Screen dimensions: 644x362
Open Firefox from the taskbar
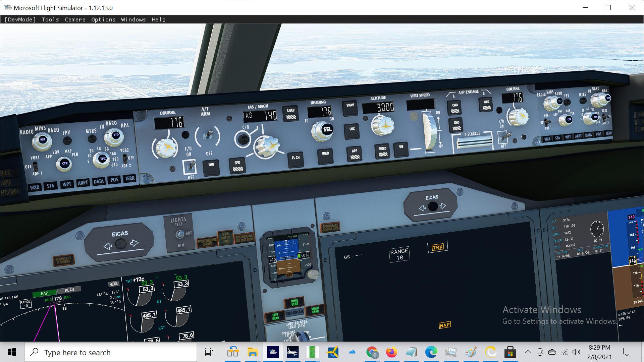pos(391,352)
